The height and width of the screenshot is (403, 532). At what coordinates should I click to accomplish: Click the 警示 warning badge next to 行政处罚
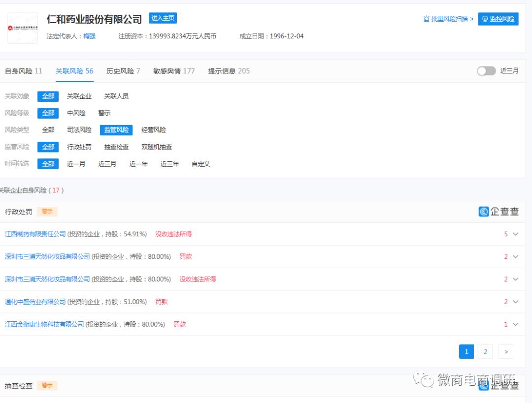pyautogui.click(x=48, y=211)
